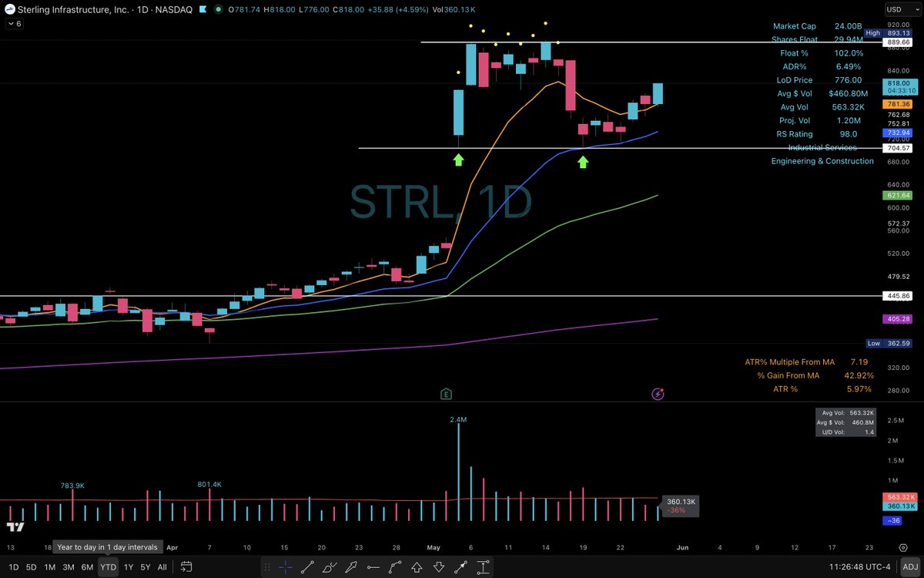Screen dimensions: 924x578
Task: Click the U/D Vol 1.4 entry
Action: coord(847,432)
